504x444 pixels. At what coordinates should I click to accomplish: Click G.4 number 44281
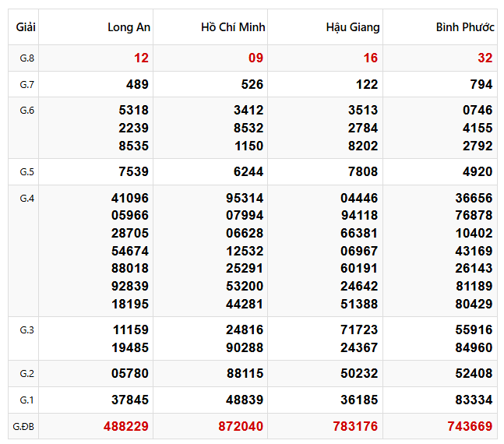coord(245,304)
